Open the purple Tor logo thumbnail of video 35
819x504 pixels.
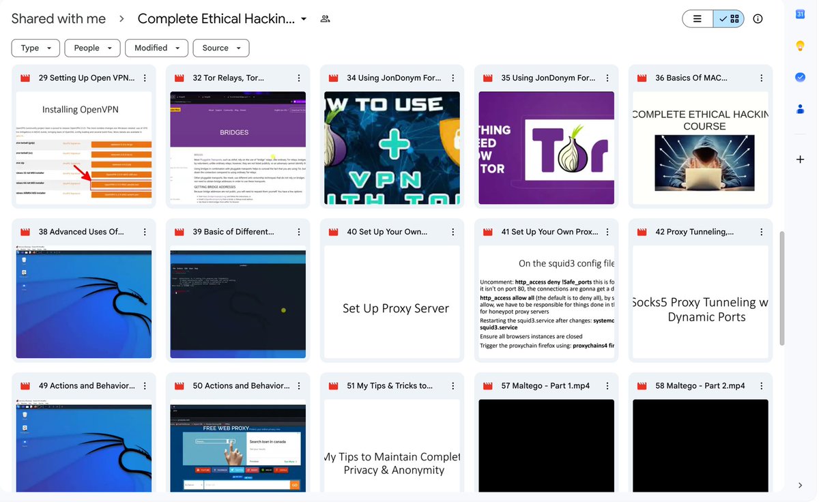[547, 148]
